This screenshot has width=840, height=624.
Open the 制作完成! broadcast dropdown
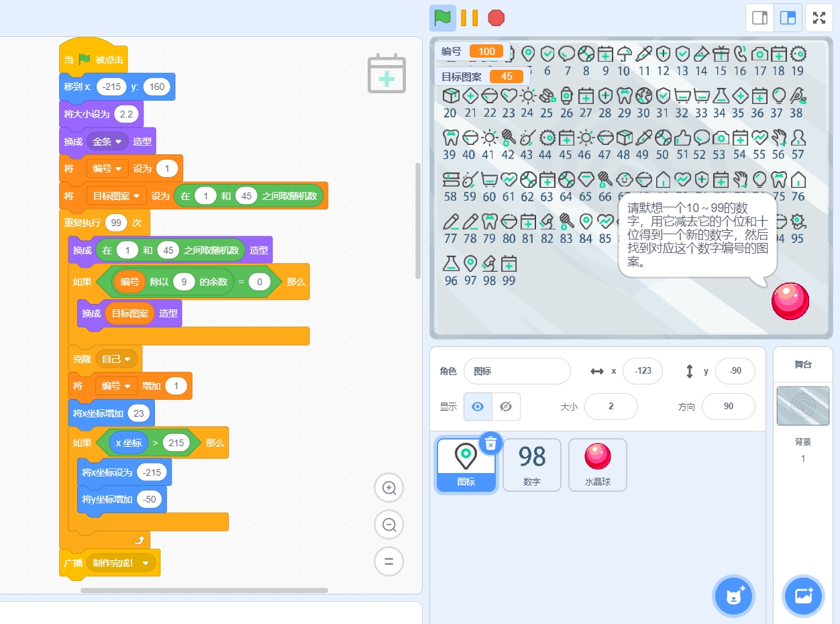click(121, 562)
